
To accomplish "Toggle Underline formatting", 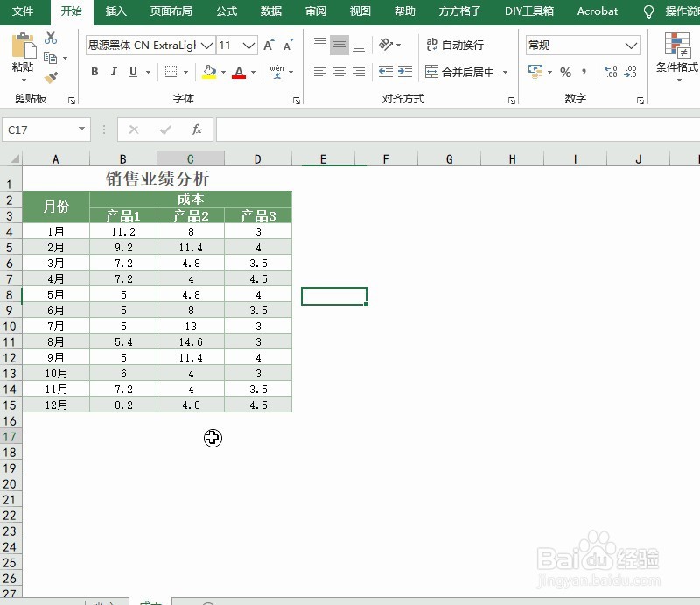I will pyautogui.click(x=133, y=72).
